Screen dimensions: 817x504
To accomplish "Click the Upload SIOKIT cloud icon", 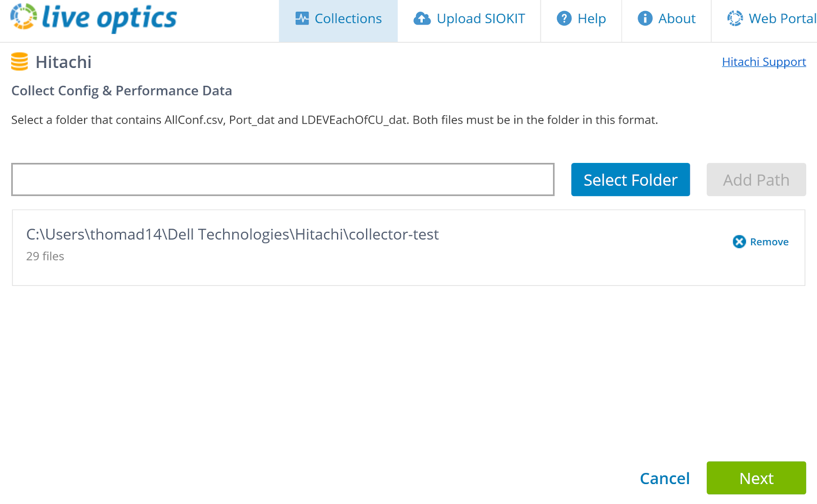I will click(x=422, y=19).
